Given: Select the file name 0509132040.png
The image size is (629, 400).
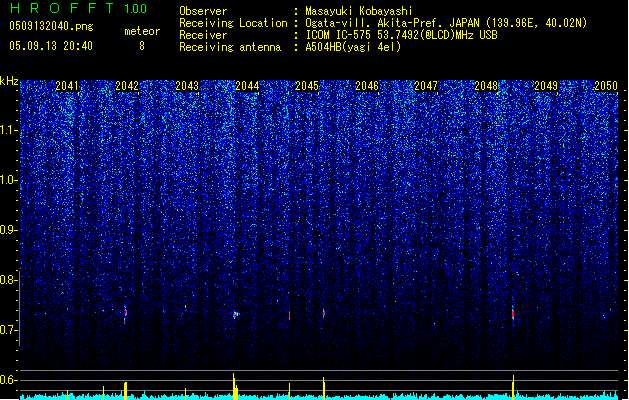Looking at the screenshot, I should (51, 26).
